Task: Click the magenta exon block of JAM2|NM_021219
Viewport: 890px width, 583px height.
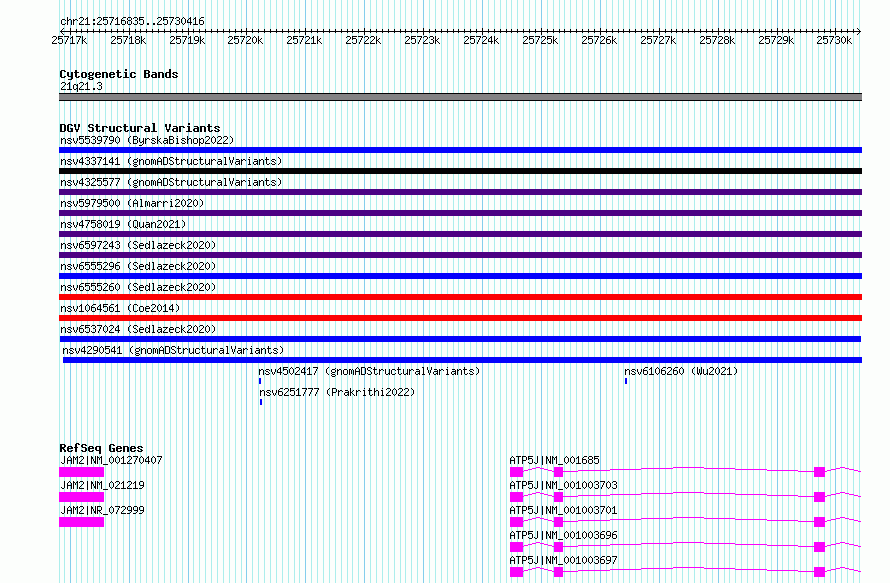Action: [82, 497]
